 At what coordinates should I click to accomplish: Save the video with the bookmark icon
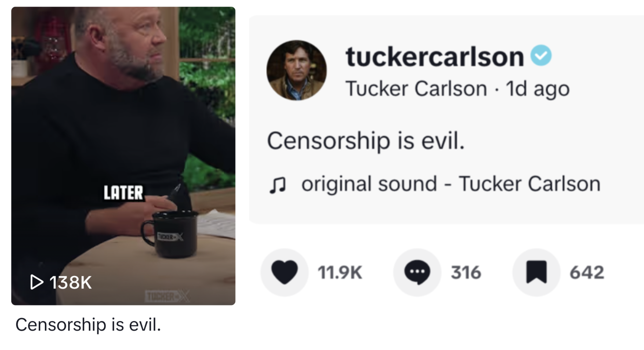(x=536, y=272)
